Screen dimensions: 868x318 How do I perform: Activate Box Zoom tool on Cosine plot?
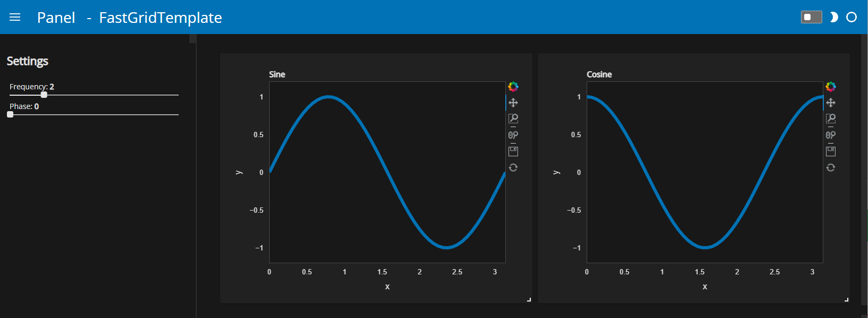point(831,119)
